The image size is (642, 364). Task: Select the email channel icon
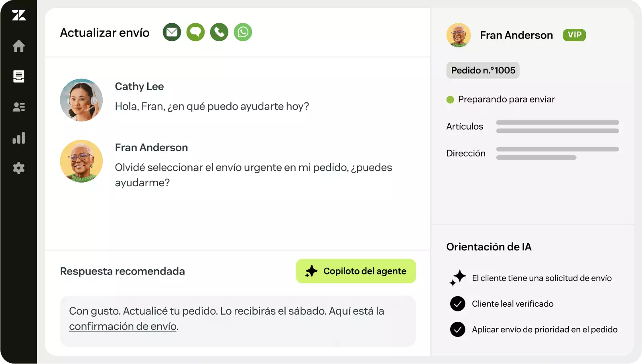171,32
